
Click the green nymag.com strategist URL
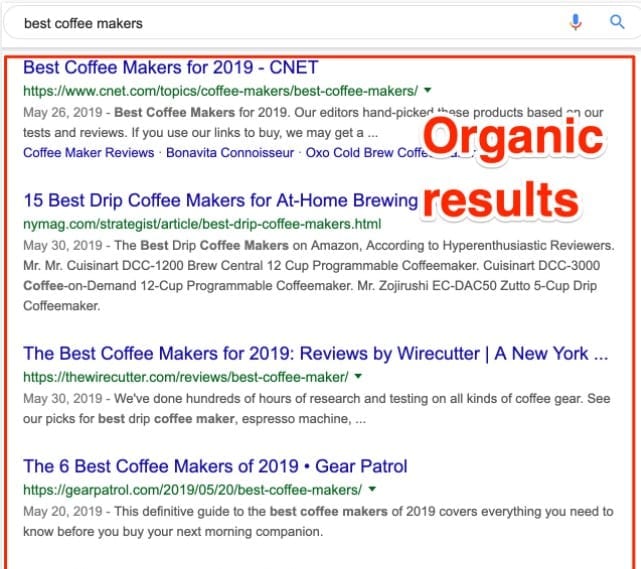(202, 222)
